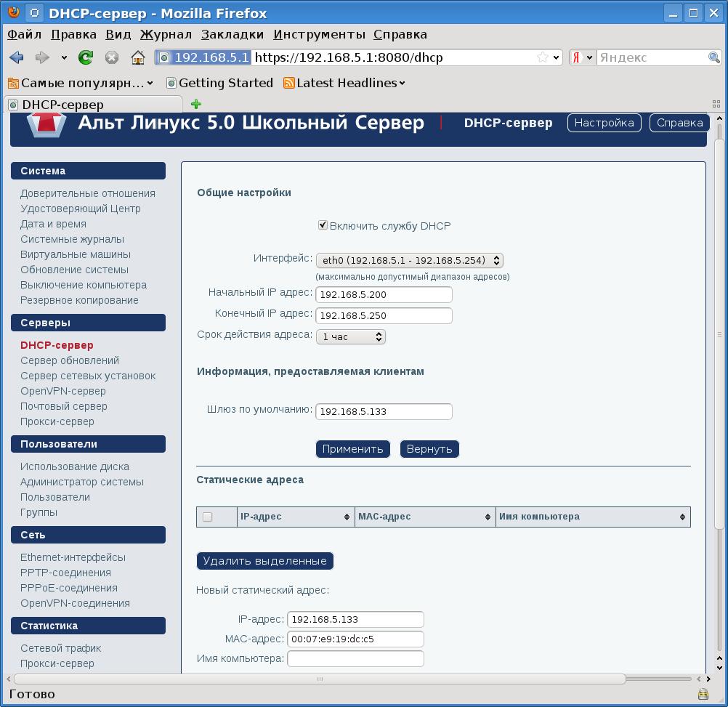Screen dimensions: 728x707
Task: Click the Home icon in toolbar
Action: coord(137,57)
